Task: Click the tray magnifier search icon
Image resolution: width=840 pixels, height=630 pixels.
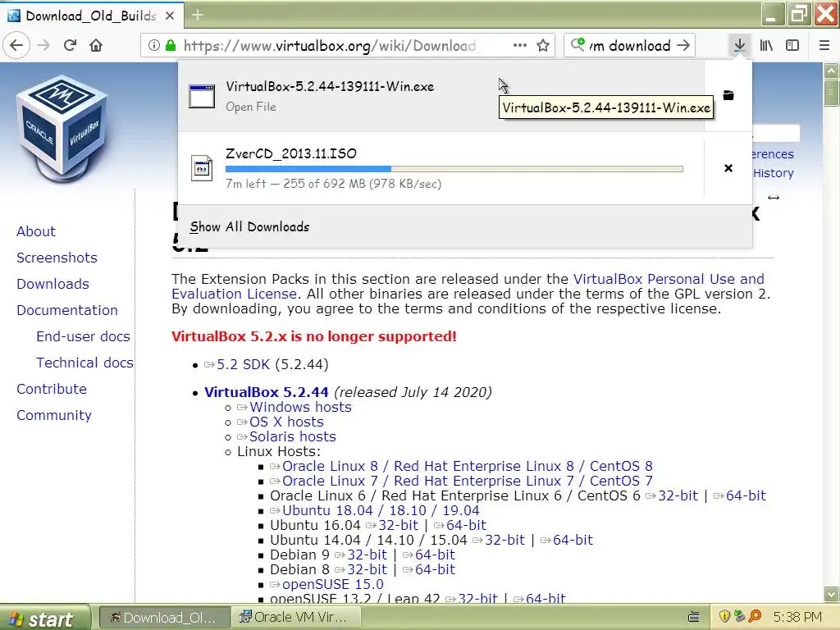Action: [756, 617]
